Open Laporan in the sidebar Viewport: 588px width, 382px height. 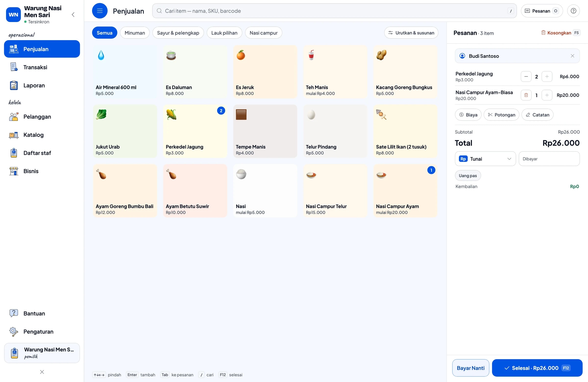pyautogui.click(x=42, y=85)
